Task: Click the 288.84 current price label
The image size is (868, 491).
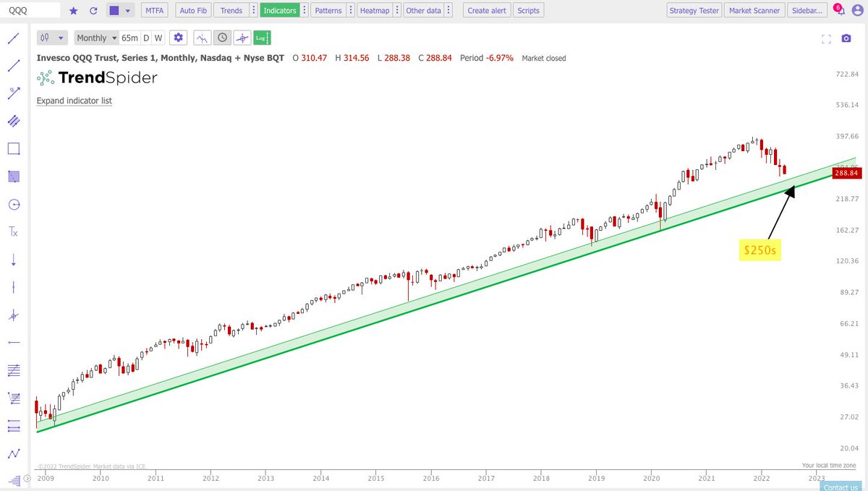Action: coord(846,173)
